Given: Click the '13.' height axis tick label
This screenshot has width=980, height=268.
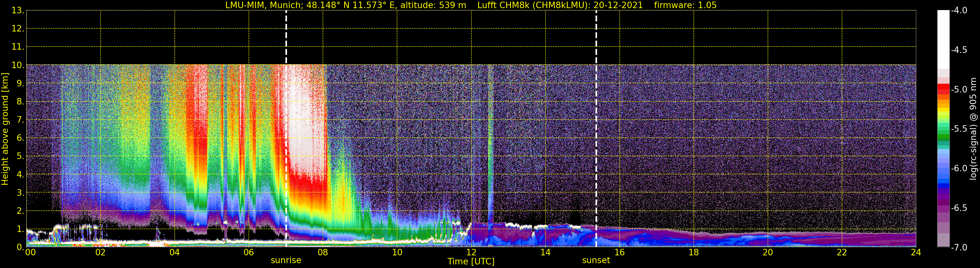Looking at the screenshot, I should [18, 11].
